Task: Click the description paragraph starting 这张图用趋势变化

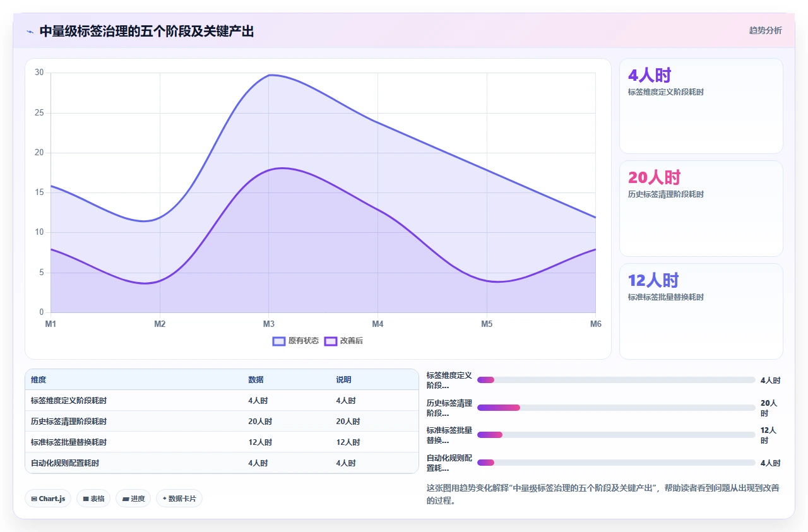Action: 603,495
